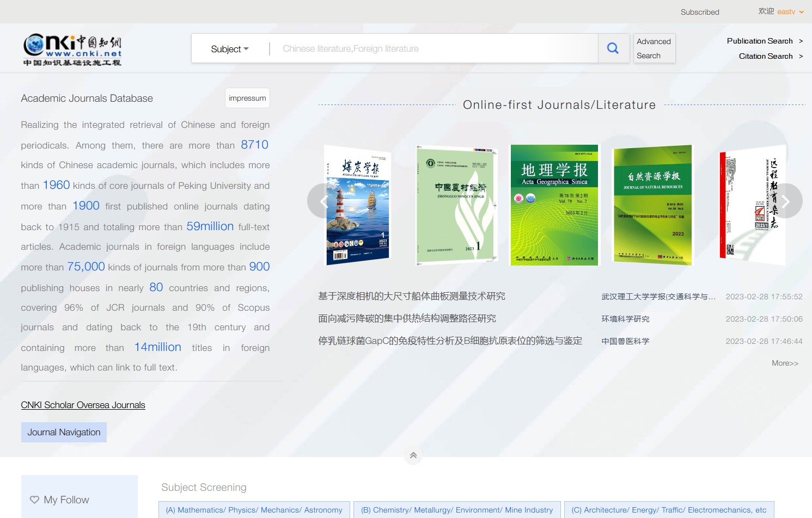
Task: Select subject (C) Architecture/ Energy/ Traffic
Action: (x=669, y=510)
